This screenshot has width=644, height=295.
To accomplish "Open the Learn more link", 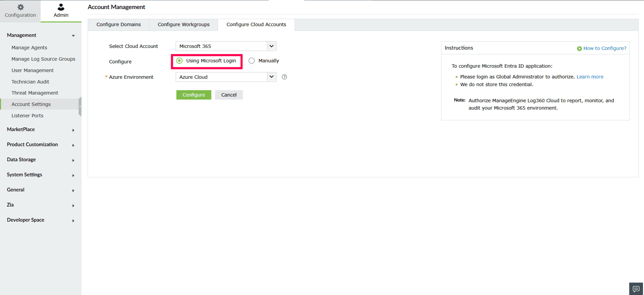I will pos(590,77).
